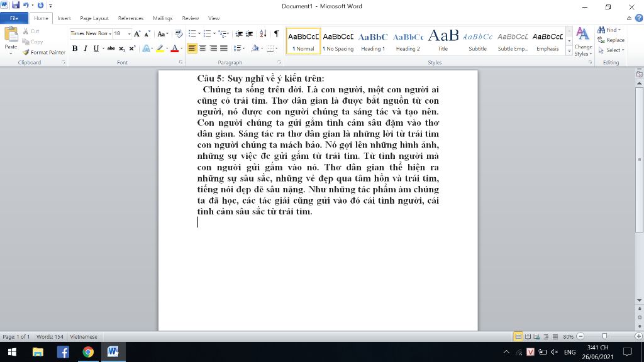The width and height of the screenshot is (644, 362).
Task: Toggle Bold formatting
Action: tap(75, 48)
